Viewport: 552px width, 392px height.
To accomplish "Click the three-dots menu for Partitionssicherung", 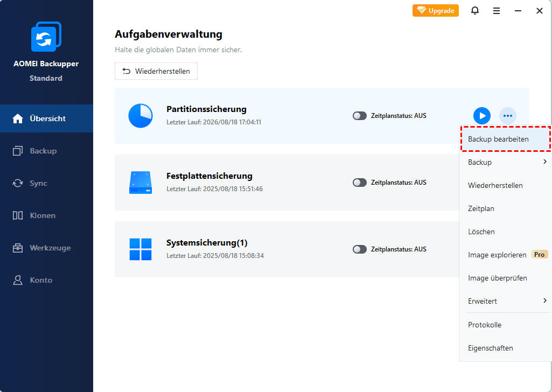I will coord(507,116).
